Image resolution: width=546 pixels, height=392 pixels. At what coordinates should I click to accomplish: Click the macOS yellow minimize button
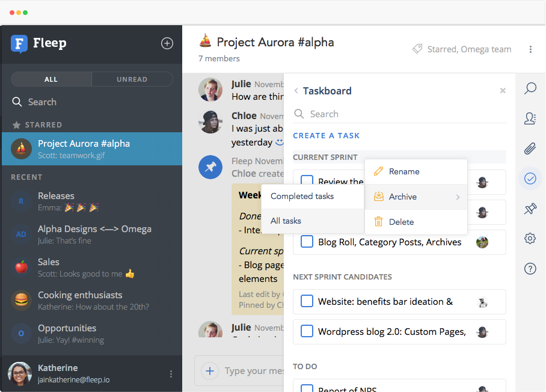(x=19, y=13)
